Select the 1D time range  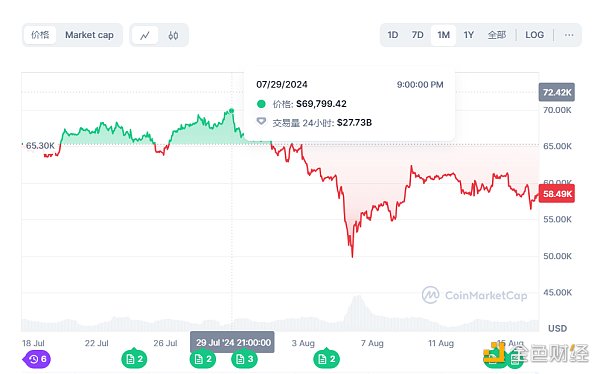click(393, 35)
